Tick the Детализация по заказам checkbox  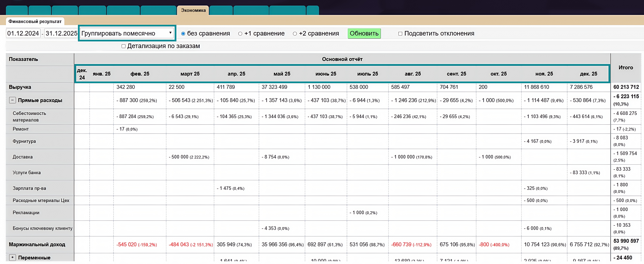click(x=123, y=46)
